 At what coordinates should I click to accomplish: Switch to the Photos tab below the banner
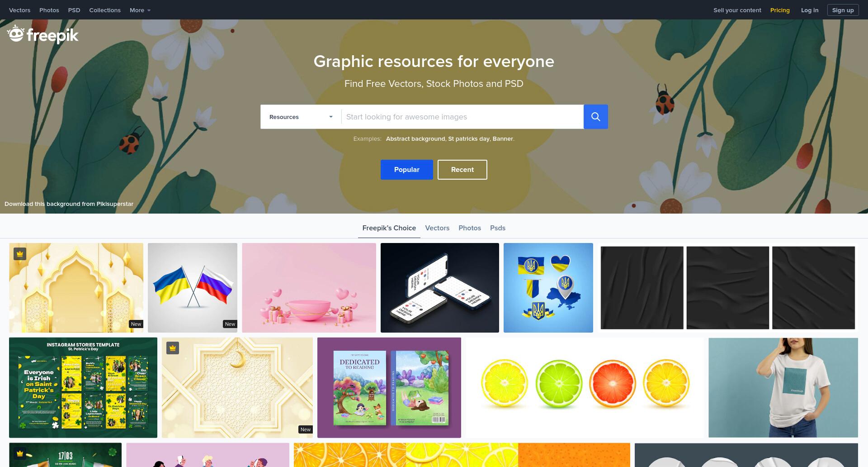[x=470, y=228]
